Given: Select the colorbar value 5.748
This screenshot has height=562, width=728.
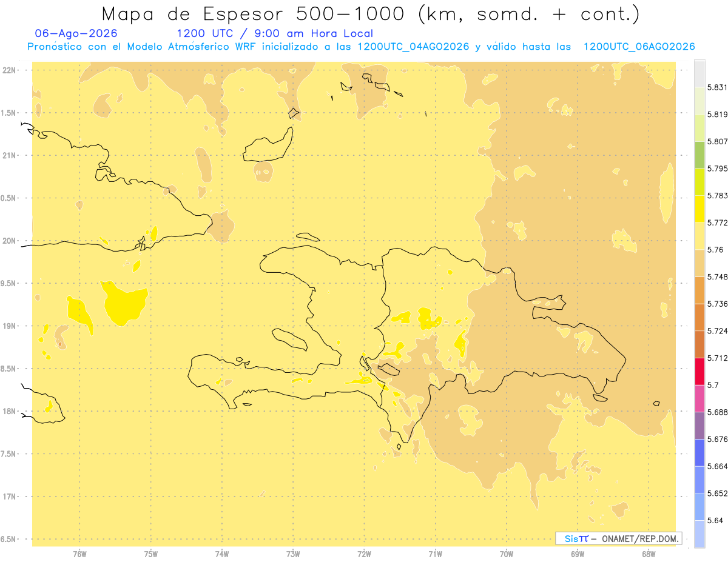Looking at the screenshot, I should coord(717,276).
